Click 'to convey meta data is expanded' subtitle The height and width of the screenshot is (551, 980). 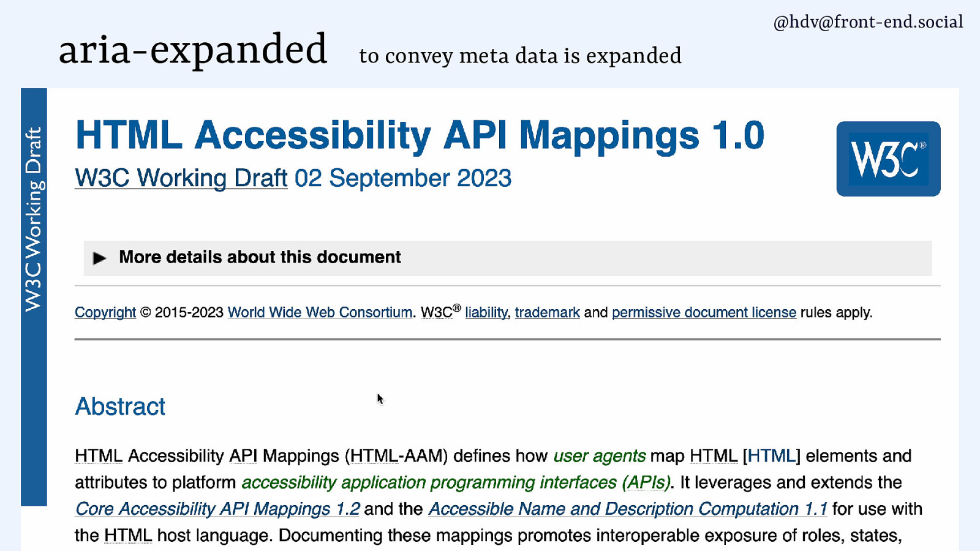point(520,56)
